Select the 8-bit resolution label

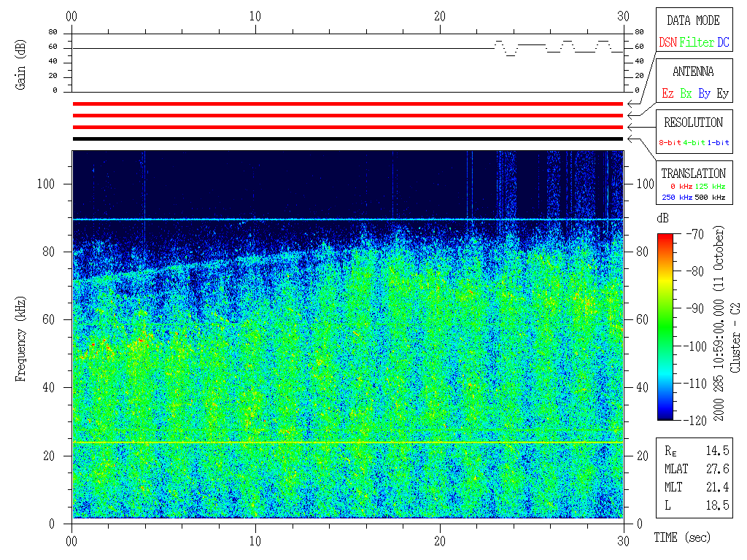[670, 143]
